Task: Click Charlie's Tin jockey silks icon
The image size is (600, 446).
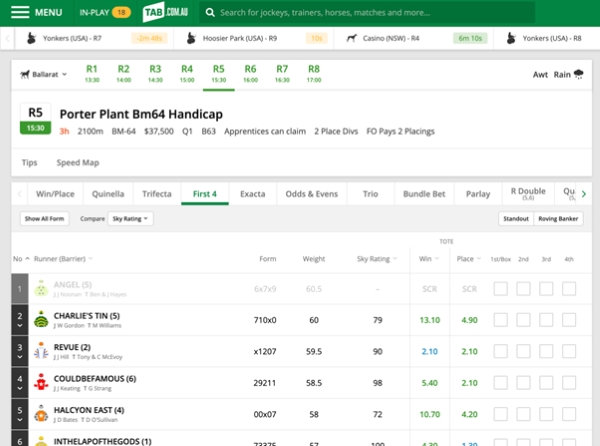Action: pos(41,320)
